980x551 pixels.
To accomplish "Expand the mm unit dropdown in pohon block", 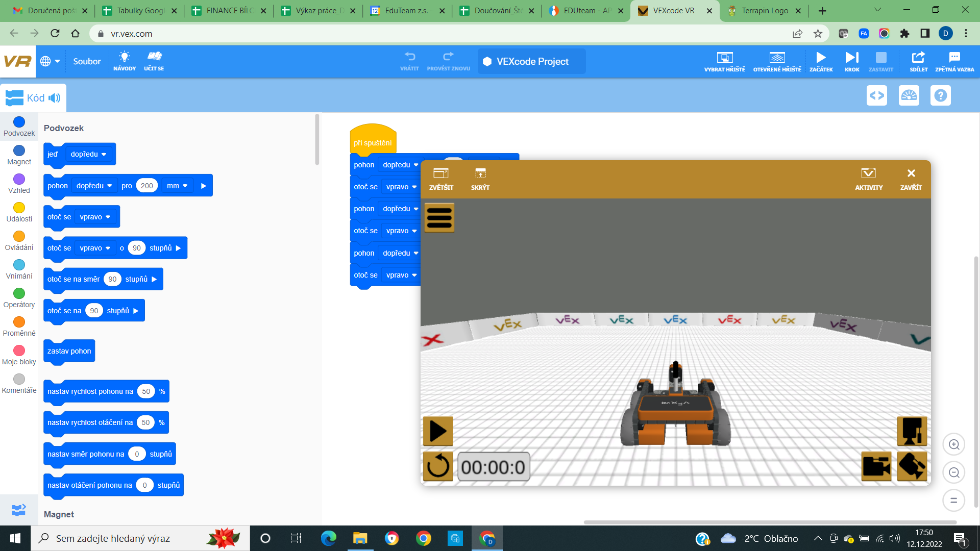I will [x=177, y=186].
